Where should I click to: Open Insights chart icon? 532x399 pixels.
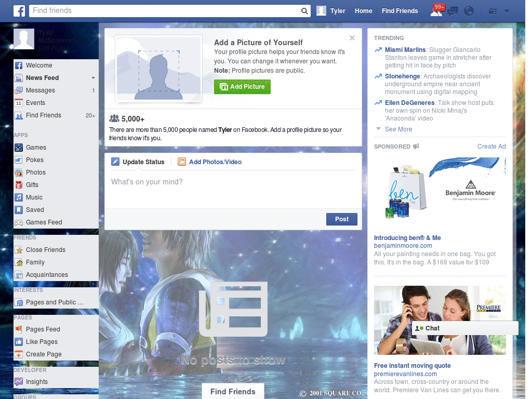19,382
